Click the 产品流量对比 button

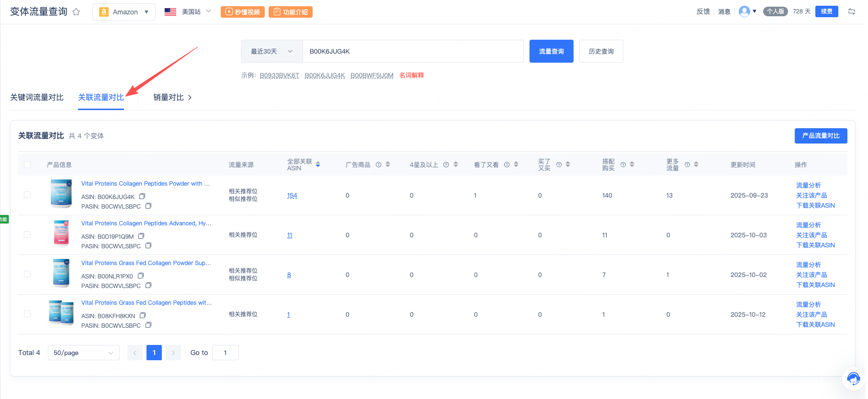coord(821,136)
